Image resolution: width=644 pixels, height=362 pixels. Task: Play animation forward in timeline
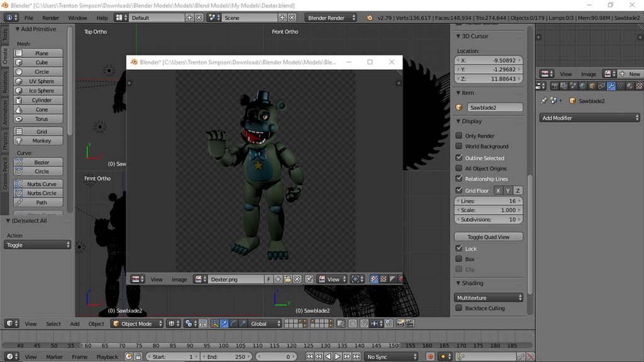pos(337,357)
